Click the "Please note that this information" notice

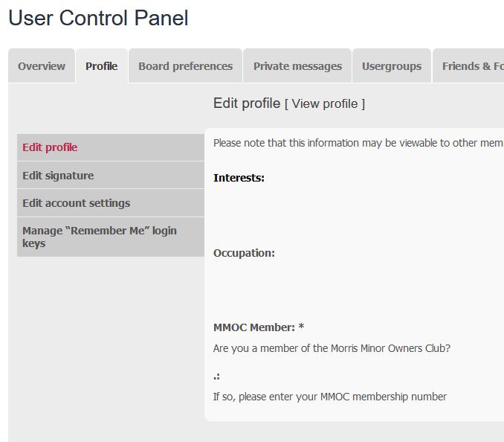(358, 143)
